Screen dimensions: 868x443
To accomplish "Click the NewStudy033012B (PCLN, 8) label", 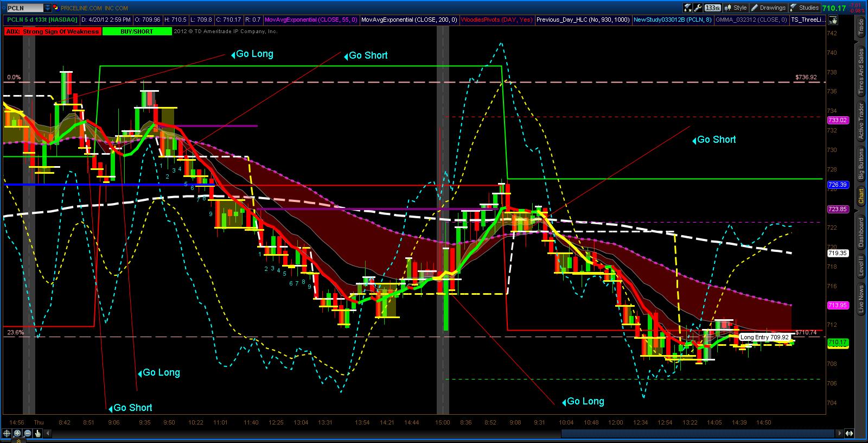I will click(673, 20).
